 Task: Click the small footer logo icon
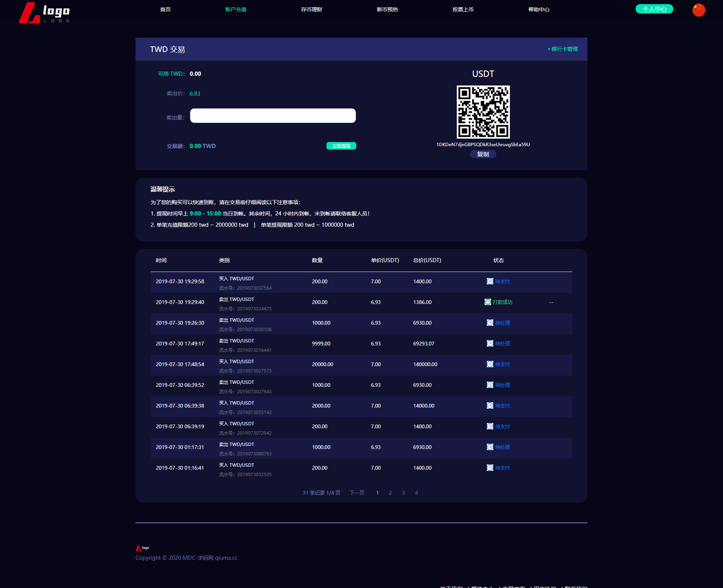(142, 548)
